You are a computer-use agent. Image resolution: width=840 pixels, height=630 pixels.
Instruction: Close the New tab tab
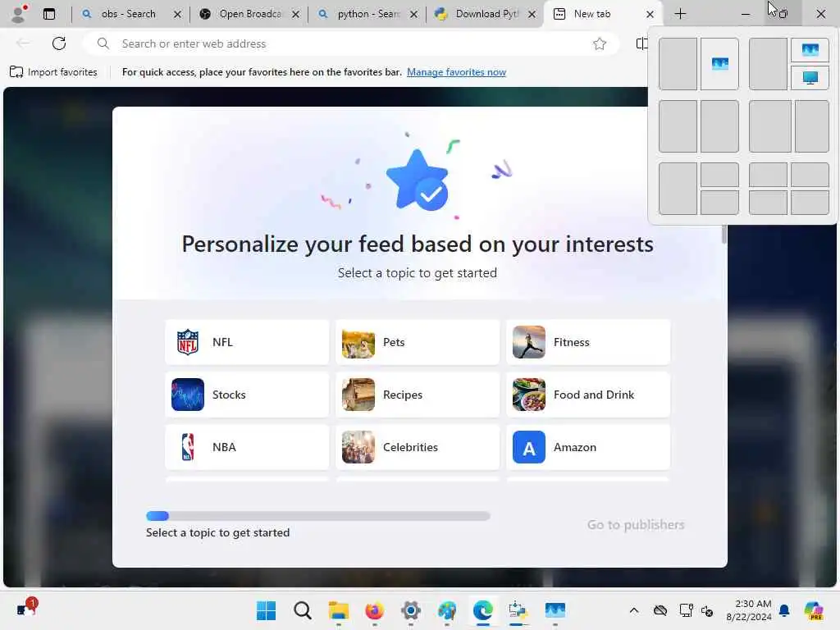coord(650,15)
